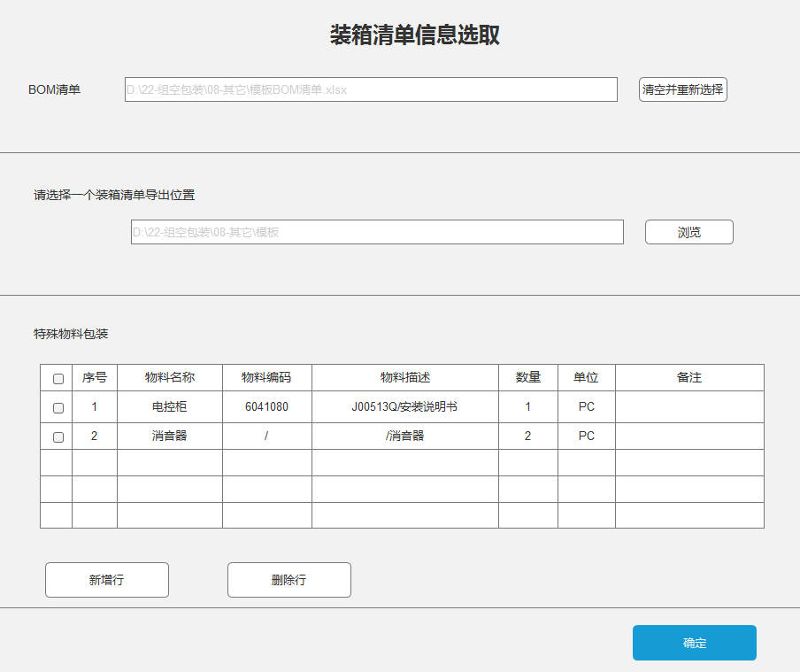Click 删除行 to delete selected rows
This screenshot has width=800, height=672.
[x=288, y=580]
